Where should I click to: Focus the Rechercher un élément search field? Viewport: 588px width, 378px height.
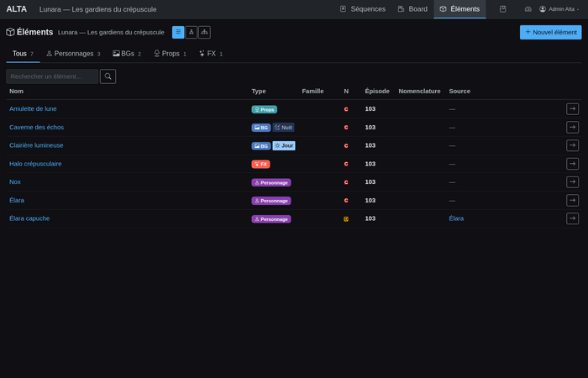point(52,76)
